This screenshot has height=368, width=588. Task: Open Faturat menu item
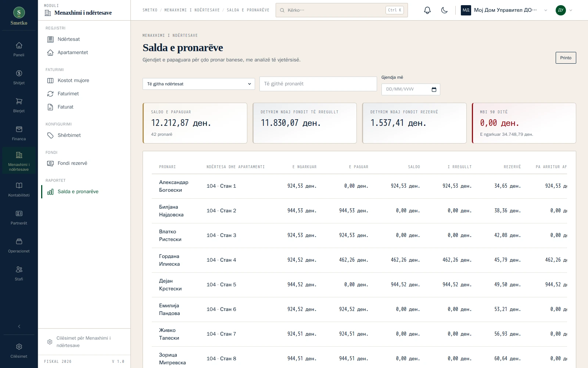pos(85,107)
